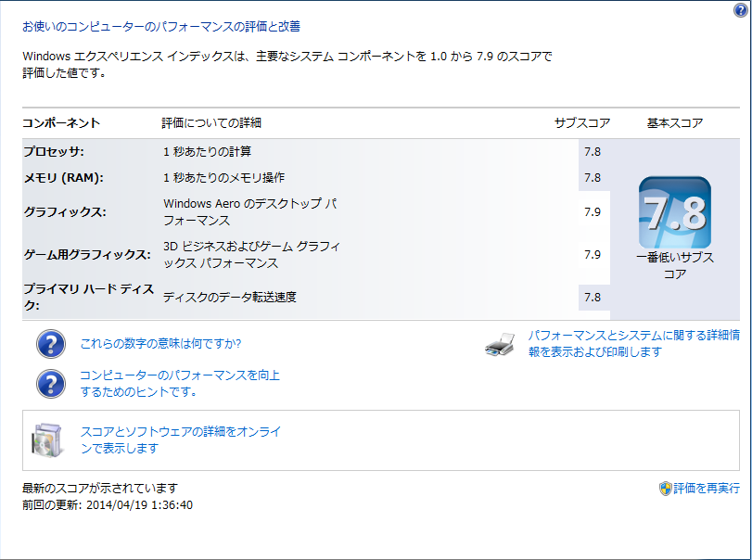The image size is (752, 560).
Task: Click 評価を再実行 to rerun assessment
Action: click(x=707, y=489)
